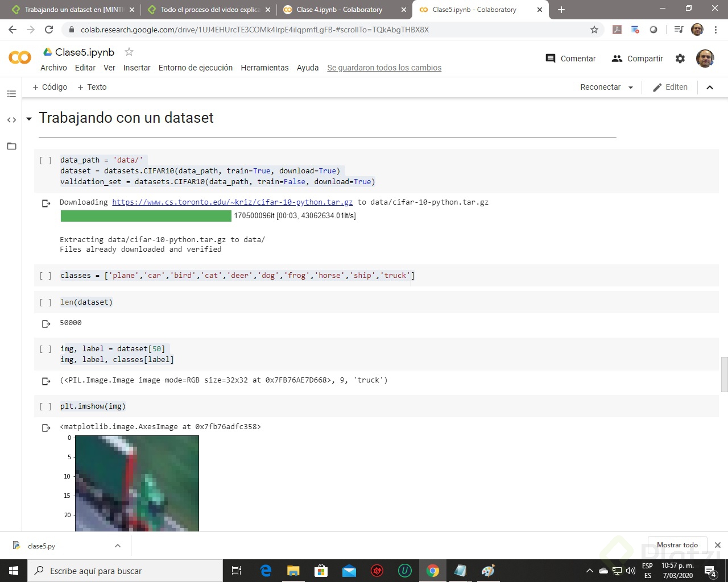
Task: Click output icon beside the PIL.Image result
Action: (x=46, y=381)
